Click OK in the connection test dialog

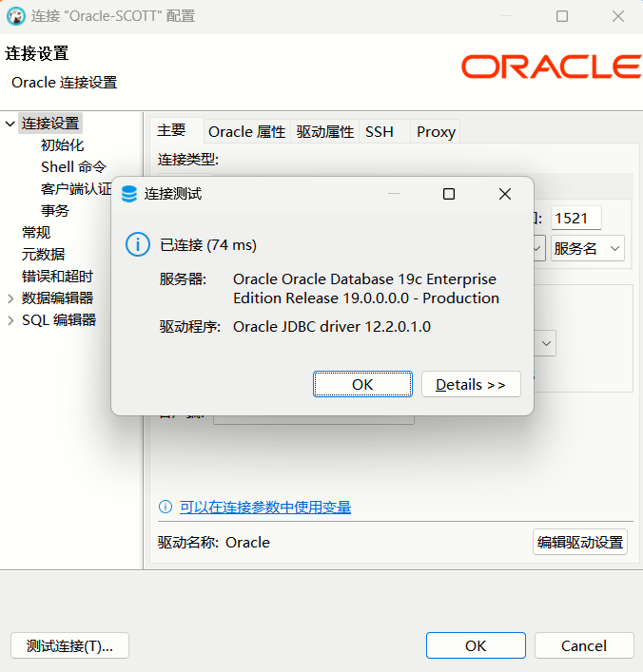pos(362,384)
